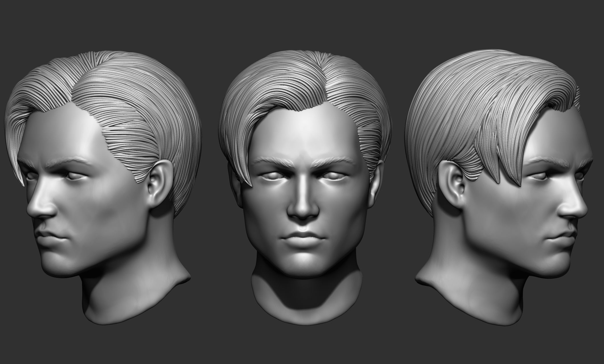Select the right three-quarter view head sculpt
The width and height of the screenshot is (604, 364).
[498, 188]
